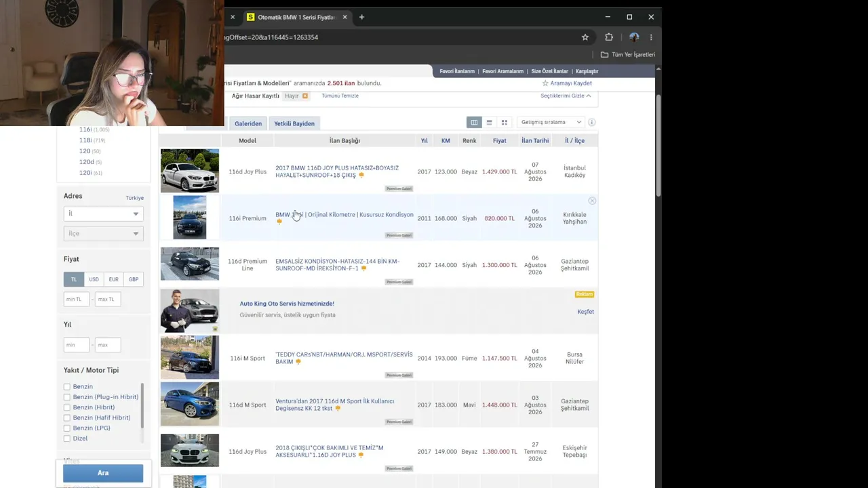
Task: Click the info icon beside sorting dropdown
Action: [591, 123]
